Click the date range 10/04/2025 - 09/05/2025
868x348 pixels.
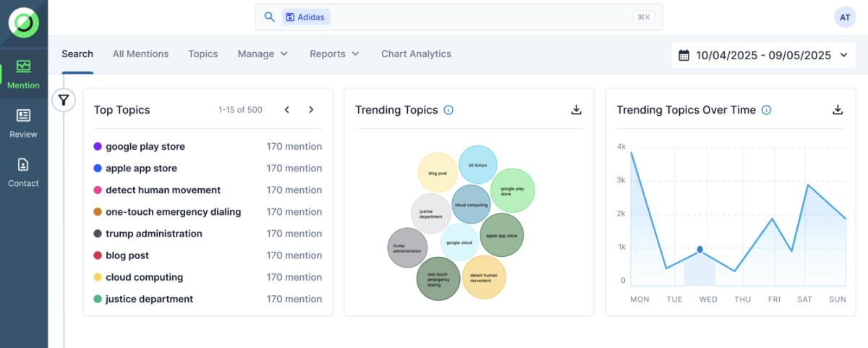coord(763,55)
